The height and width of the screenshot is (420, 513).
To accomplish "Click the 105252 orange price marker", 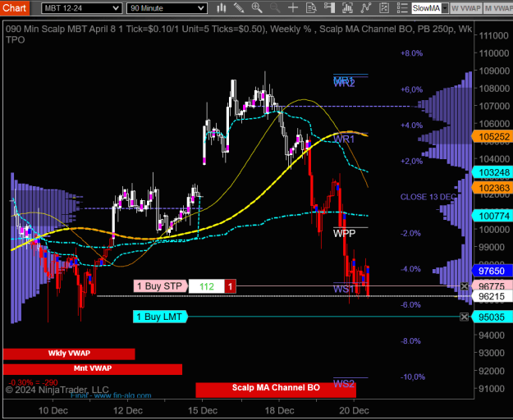I will (x=492, y=137).
